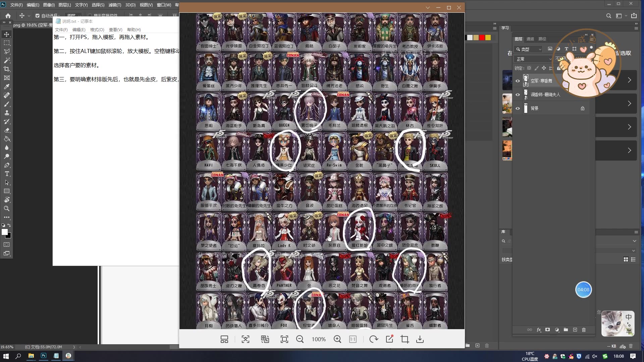
Task: Select the Paint Bucket tool
Action: pos(7,139)
